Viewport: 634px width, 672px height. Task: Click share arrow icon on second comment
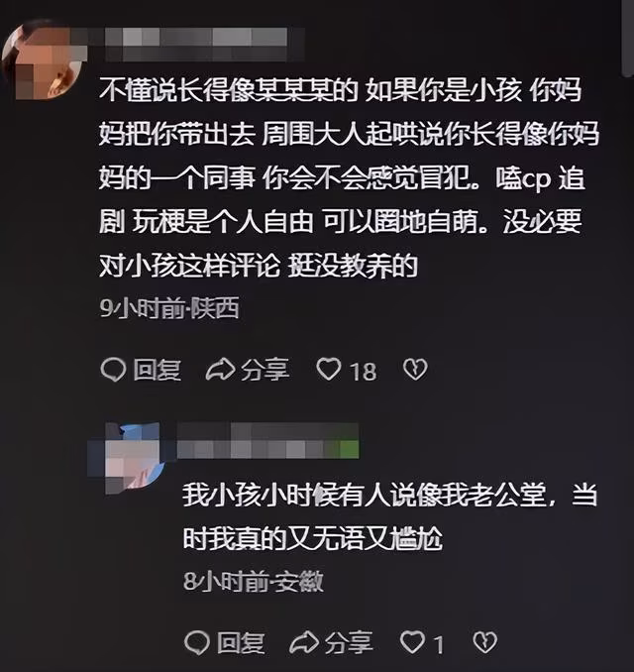(304, 642)
